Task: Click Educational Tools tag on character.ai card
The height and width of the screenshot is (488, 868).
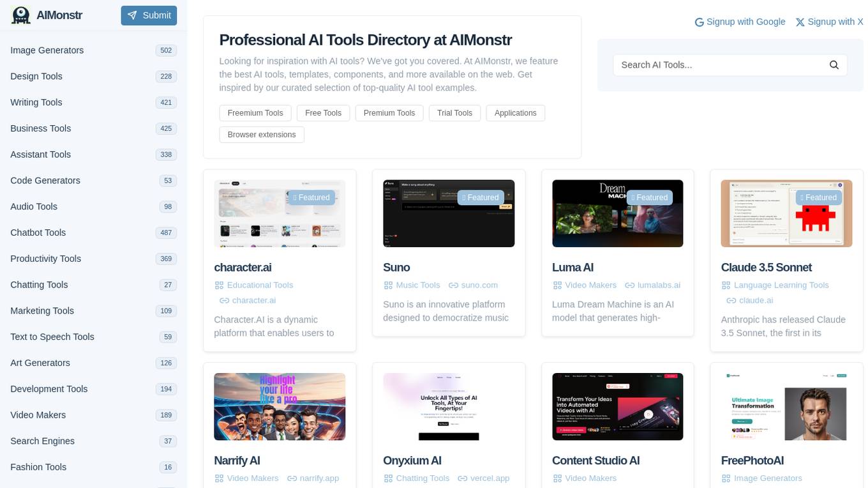Action: [260, 286]
